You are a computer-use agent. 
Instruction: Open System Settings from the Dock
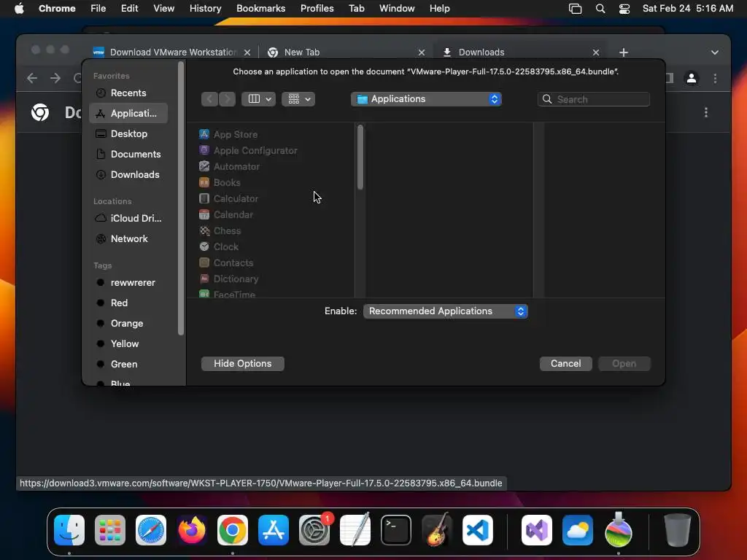click(x=314, y=530)
